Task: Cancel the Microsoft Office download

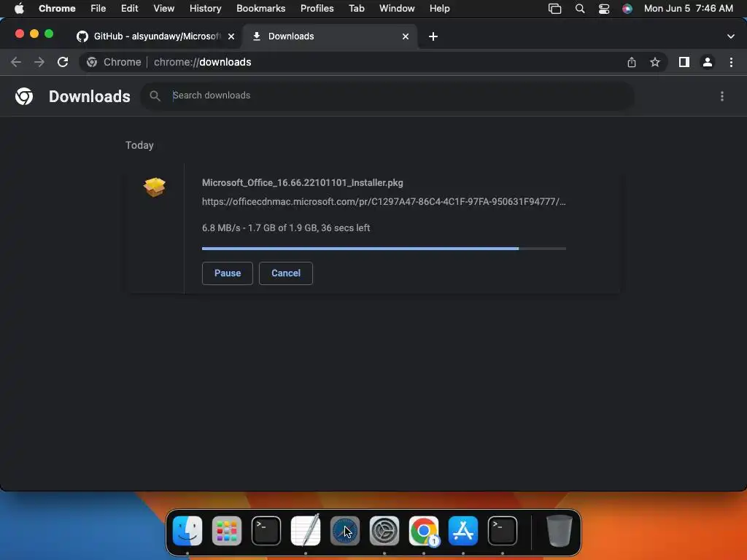Action: (286, 273)
